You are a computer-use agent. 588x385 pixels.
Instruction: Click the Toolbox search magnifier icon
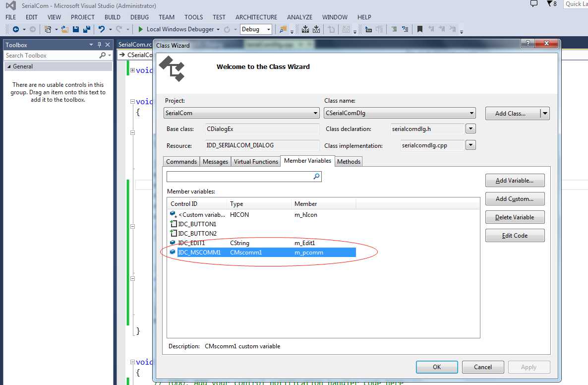tap(102, 55)
